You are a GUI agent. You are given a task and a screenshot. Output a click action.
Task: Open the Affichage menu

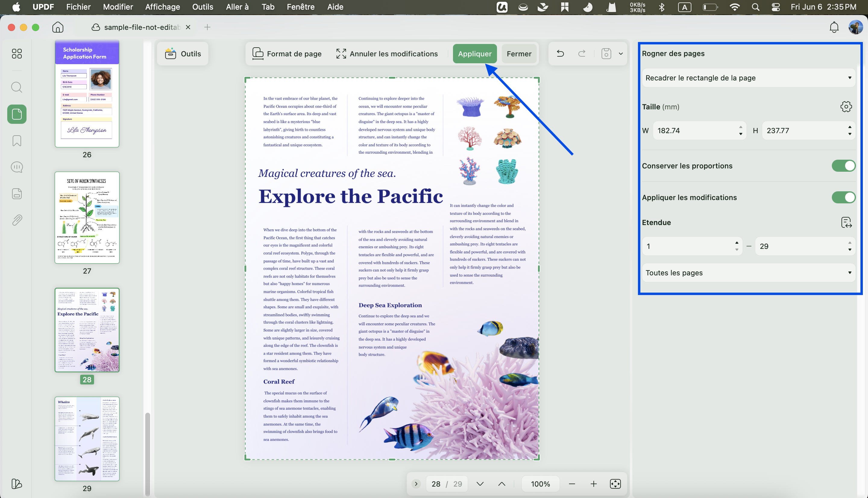pyautogui.click(x=162, y=7)
